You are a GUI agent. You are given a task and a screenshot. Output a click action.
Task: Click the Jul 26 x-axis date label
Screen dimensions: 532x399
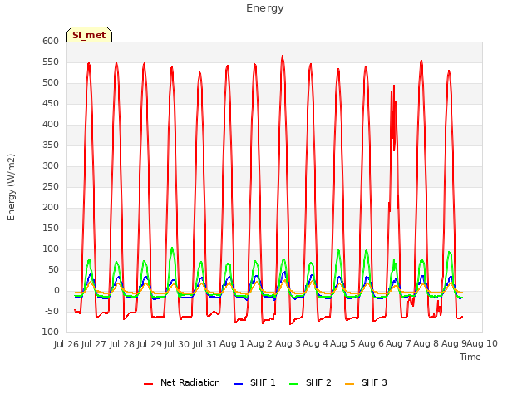[66, 344]
